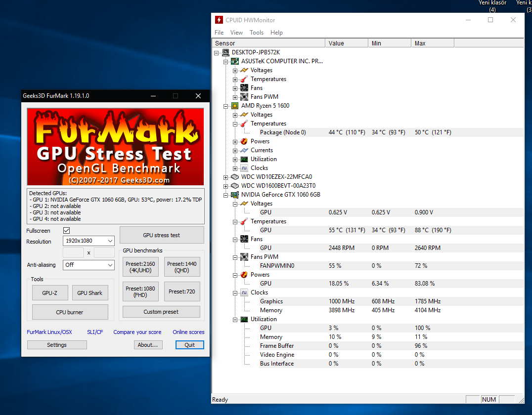Click the Temperatures thermometer icon under ASUSTeK
This screenshot has width=532, height=415.
coord(244,79)
